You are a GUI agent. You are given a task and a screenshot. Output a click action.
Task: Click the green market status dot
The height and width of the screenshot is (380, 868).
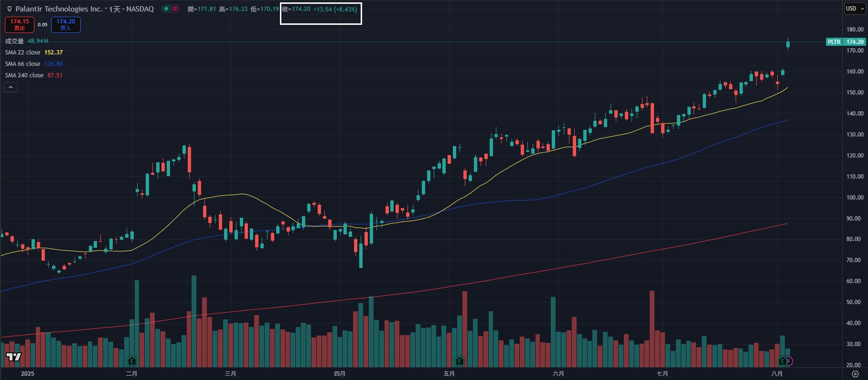tap(166, 9)
